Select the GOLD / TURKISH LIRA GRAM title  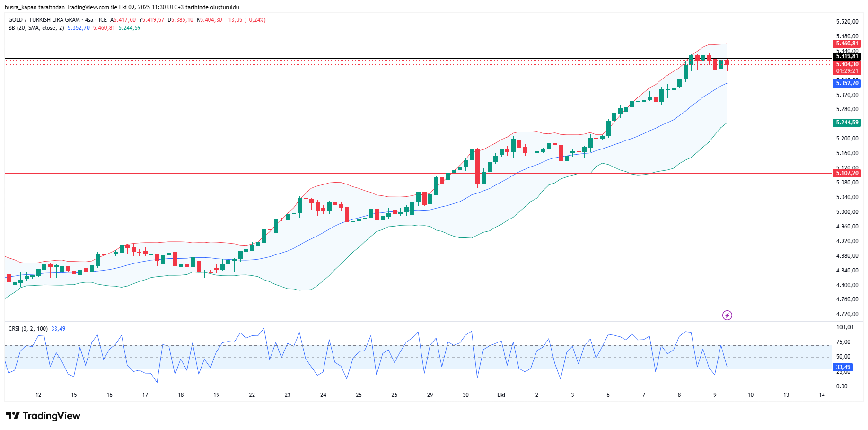(44, 20)
